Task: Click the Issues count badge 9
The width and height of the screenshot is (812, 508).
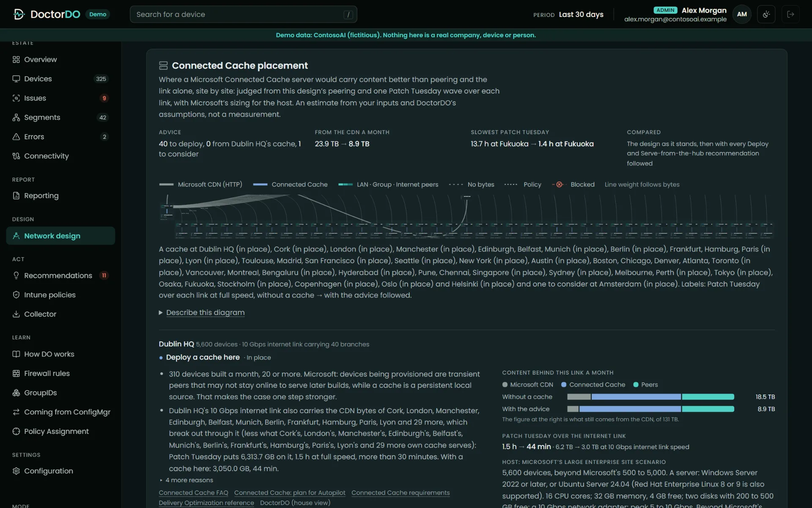Action: pyautogui.click(x=104, y=98)
